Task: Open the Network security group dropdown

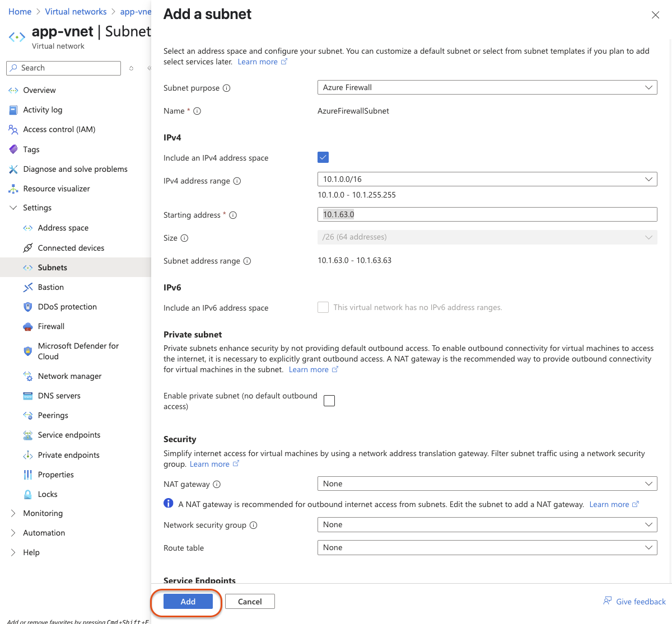Action: pos(487,524)
